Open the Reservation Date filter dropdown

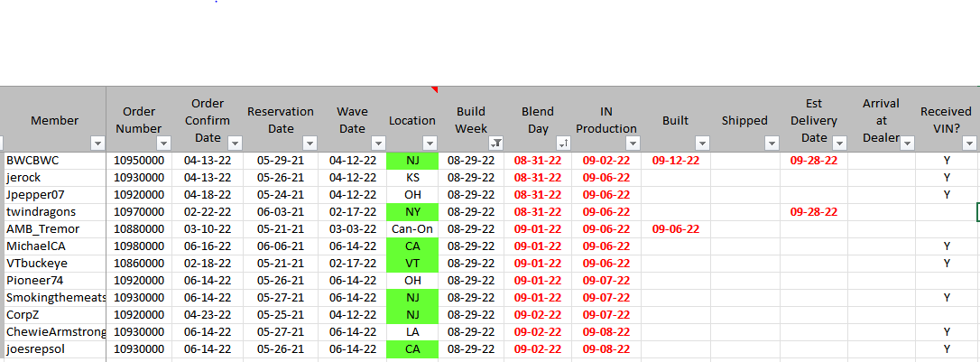tap(310, 144)
